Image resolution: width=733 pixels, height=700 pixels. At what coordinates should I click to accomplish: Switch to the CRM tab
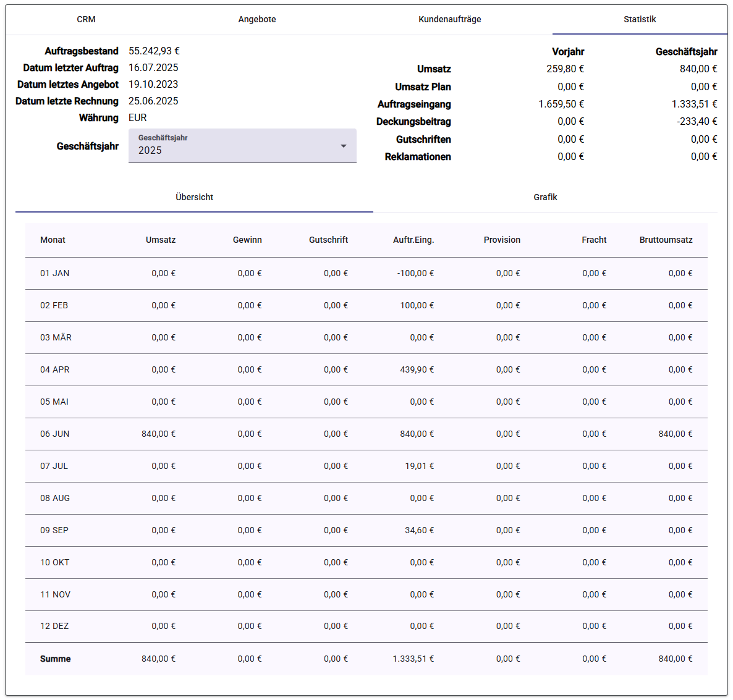(86, 19)
